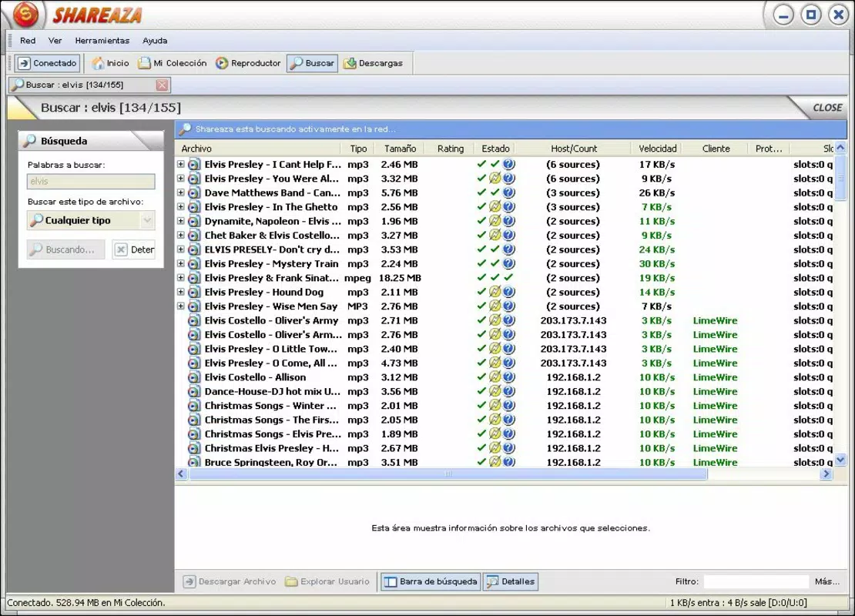Click audio file icon of 'Elvis Presley - Wise Men Say'
Screen dimensions: 855x616
[x=193, y=306]
